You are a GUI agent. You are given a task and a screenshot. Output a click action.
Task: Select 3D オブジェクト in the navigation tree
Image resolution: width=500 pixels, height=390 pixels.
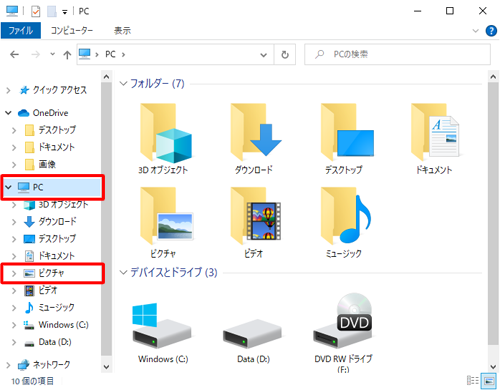(63, 204)
